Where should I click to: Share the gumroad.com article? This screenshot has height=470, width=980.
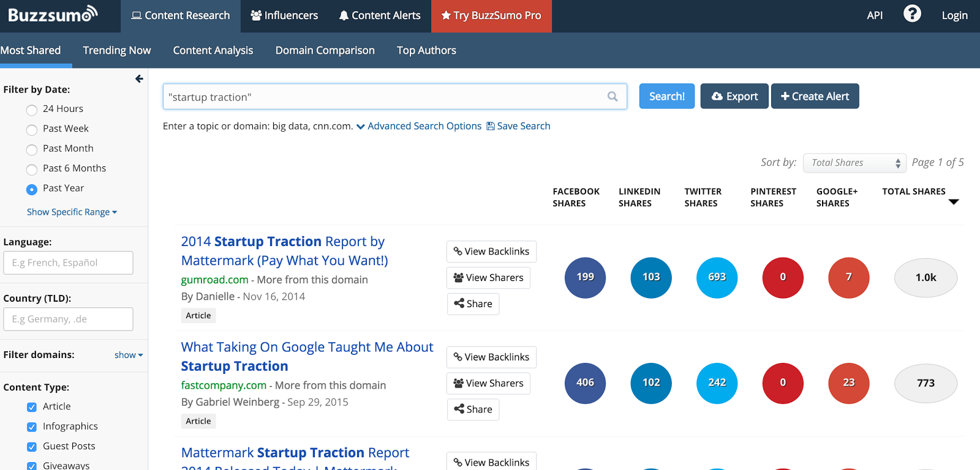(473, 304)
